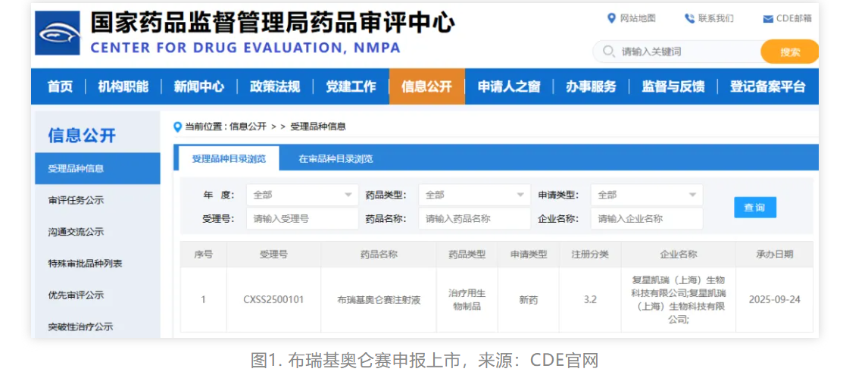Open the 药品类型 dropdown
Image resolution: width=868 pixels, height=375 pixels.
pos(474,195)
